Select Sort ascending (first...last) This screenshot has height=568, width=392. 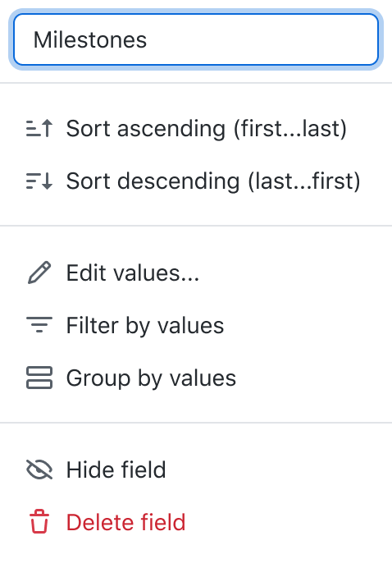pos(195,129)
